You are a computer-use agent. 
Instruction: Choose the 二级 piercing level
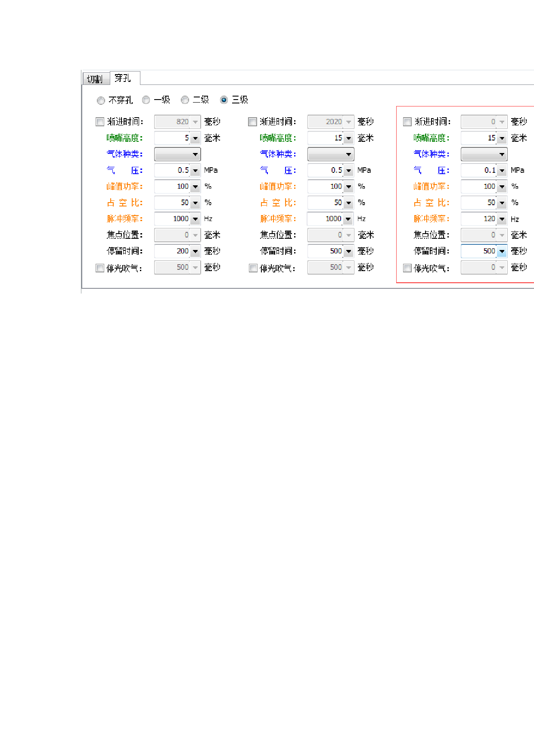point(185,100)
